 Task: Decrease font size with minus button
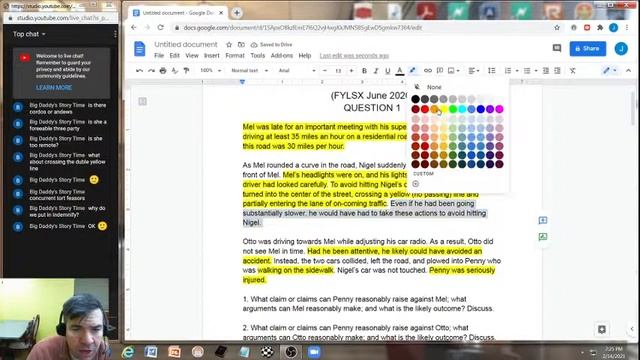(325, 71)
